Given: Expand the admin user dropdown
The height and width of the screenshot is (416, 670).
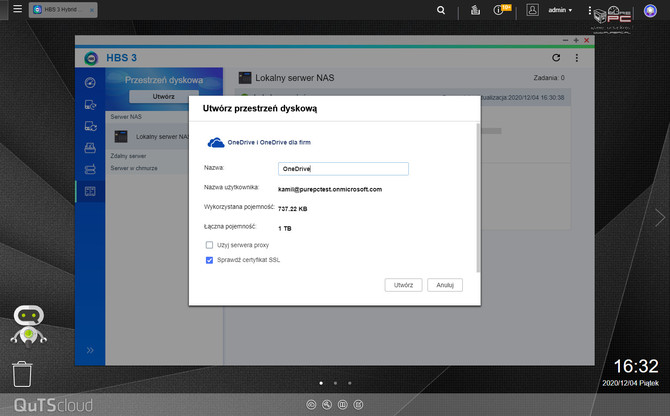Looking at the screenshot, I should pos(560,10).
